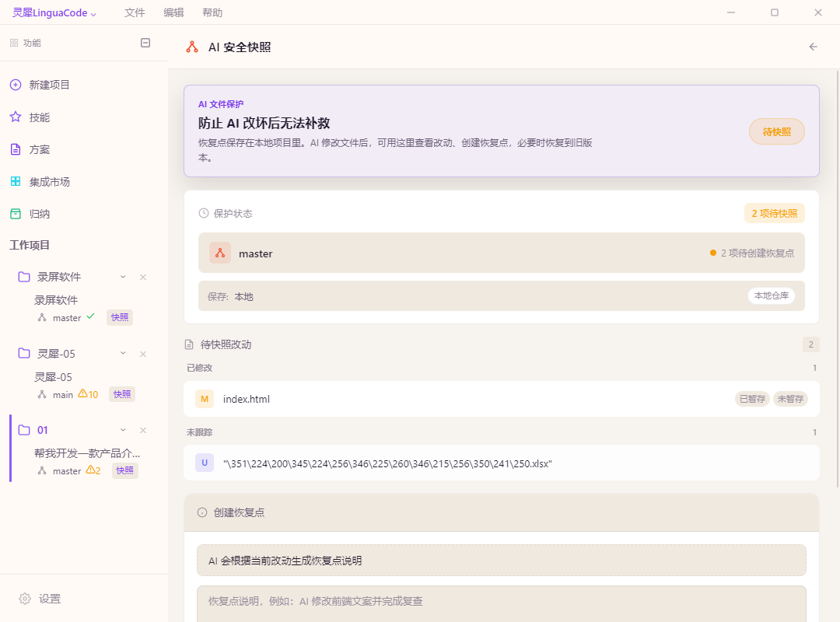Click AI 会根据当前改动生成恢复点说明 box
The width and height of the screenshot is (840, 622).
click(502, 561)
